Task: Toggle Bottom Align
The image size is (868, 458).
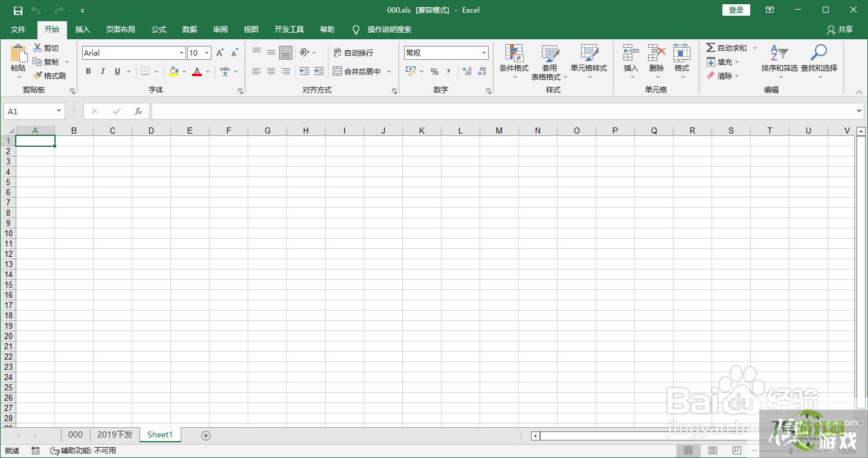Action: coord(286,53)
